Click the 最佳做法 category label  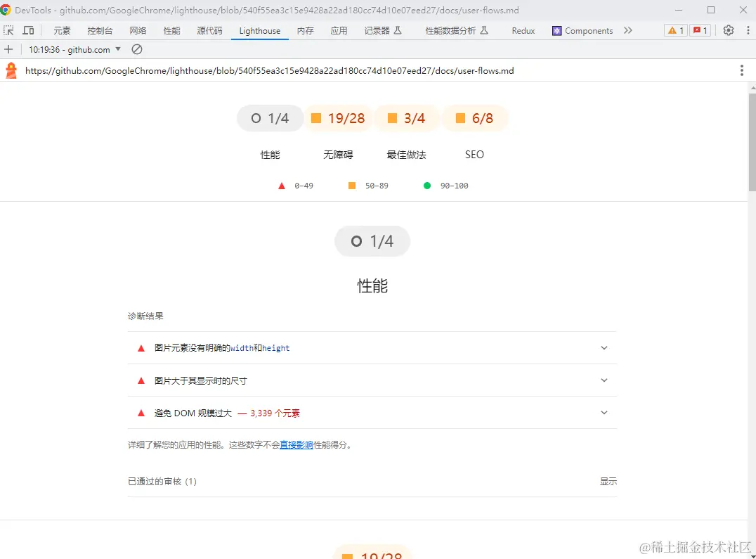(406, 155)
